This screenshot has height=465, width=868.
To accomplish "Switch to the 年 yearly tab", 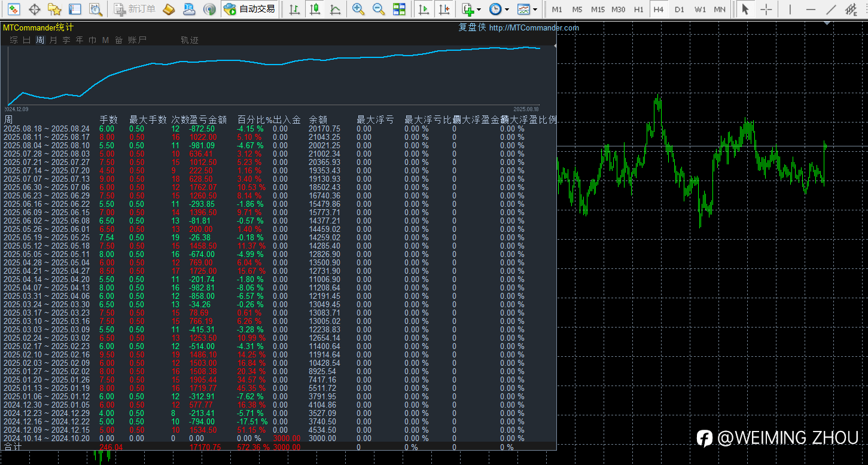I will (x=80, y=40).
